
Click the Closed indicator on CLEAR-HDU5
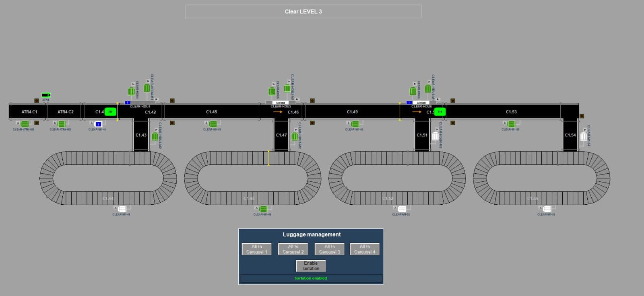coord(281,103)
